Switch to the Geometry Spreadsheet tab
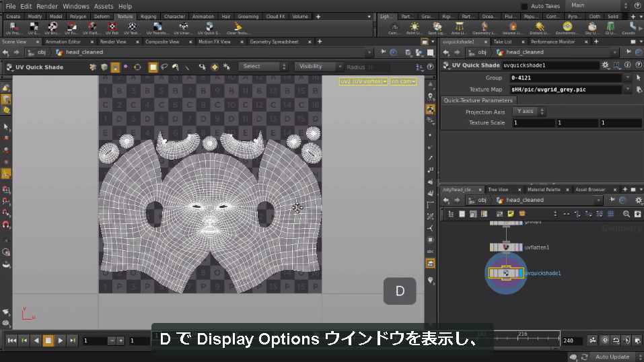 [274, 42]
